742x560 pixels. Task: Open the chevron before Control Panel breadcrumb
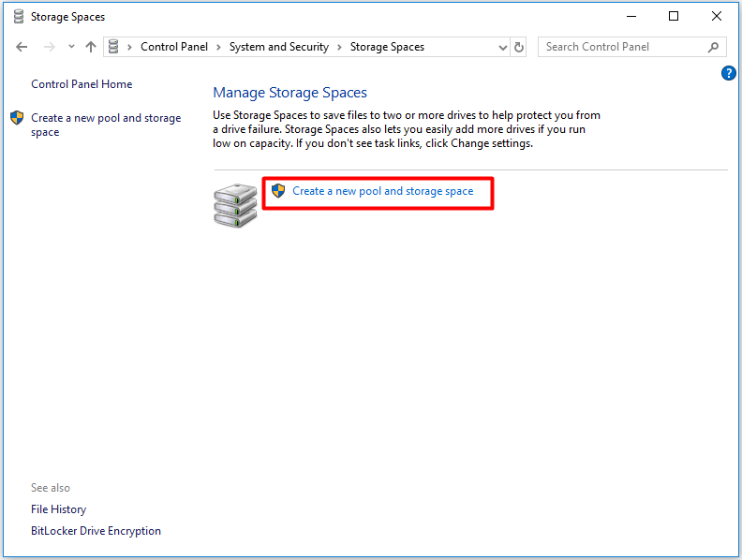[x=129, y=47]
